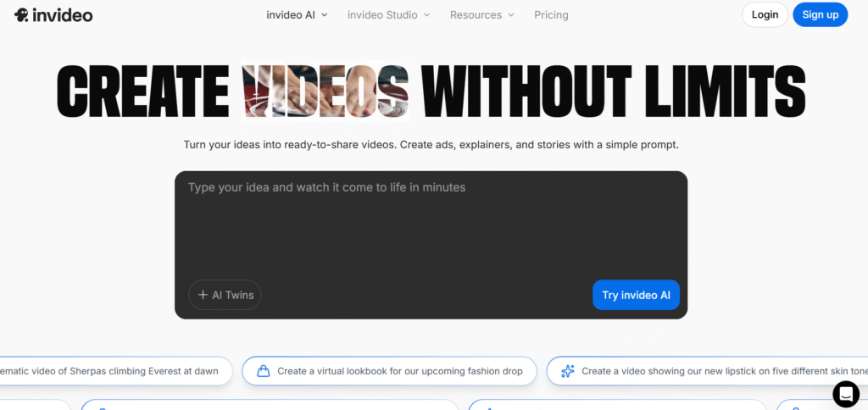868x410 pixels.
Task: Click the plus icon in AI Twins
Action: (203, 295)
